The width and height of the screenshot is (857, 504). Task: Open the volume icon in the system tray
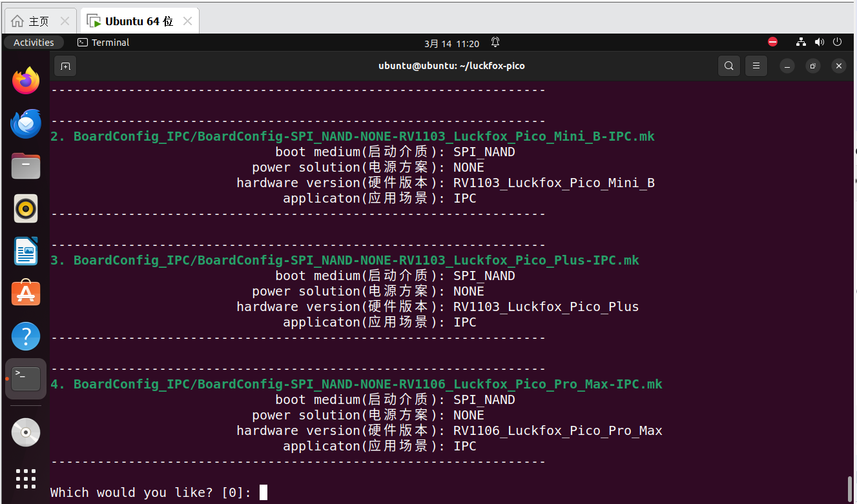pyautogui.click(x=820, y=42)
